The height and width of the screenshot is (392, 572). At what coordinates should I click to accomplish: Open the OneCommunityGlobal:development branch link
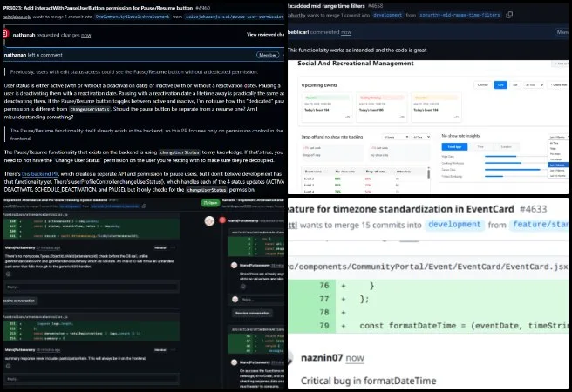[132, 17]
